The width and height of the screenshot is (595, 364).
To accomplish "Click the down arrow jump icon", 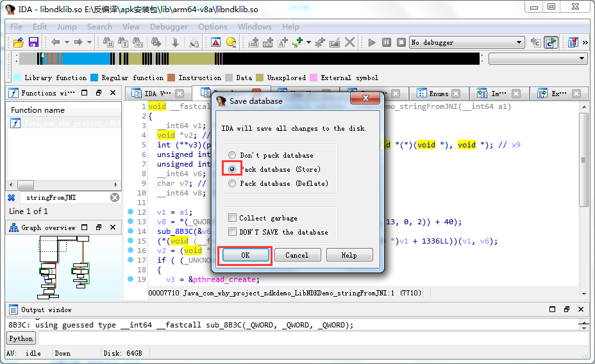I will [x=175, y=42].
